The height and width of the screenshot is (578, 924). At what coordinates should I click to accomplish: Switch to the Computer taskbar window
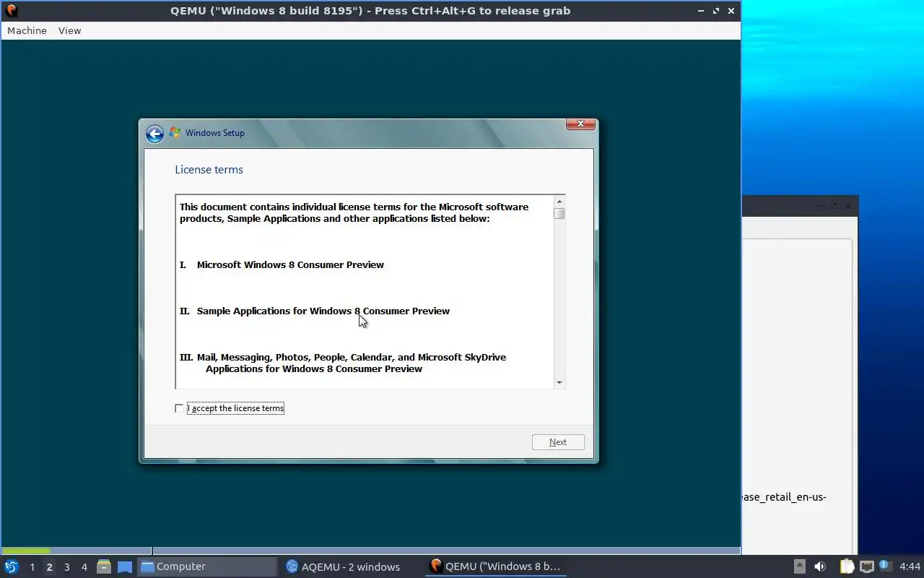click(207, 566)
